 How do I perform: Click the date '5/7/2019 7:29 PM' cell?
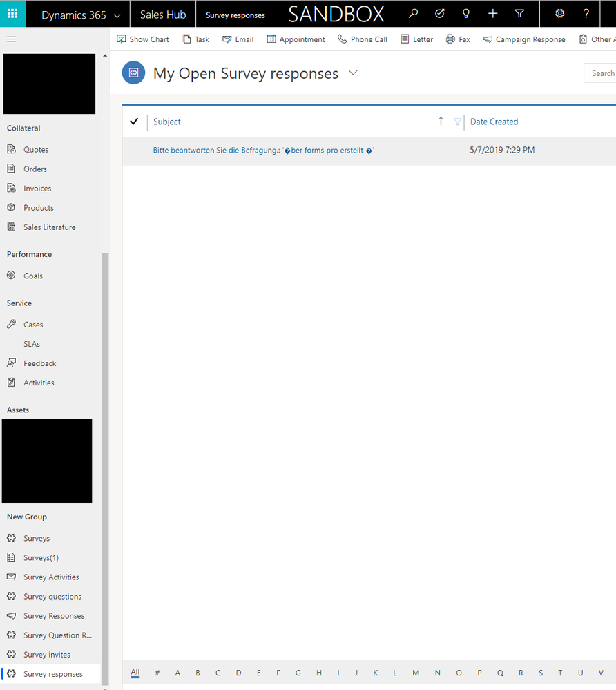pyautogui.click(x=502, y=150)
